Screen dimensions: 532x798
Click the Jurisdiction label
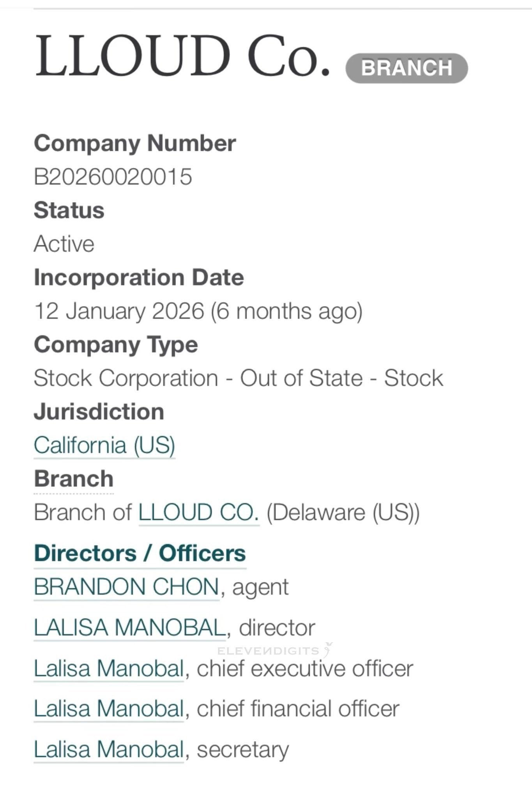pos(99,411)
